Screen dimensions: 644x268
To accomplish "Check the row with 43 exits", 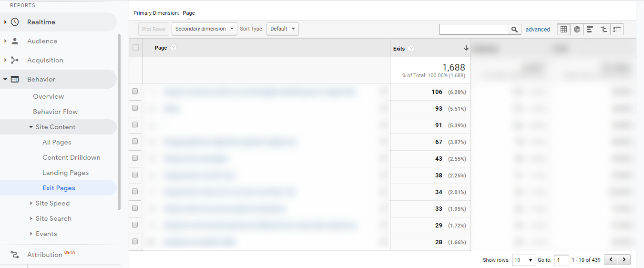I will click(x=135, y=158).
